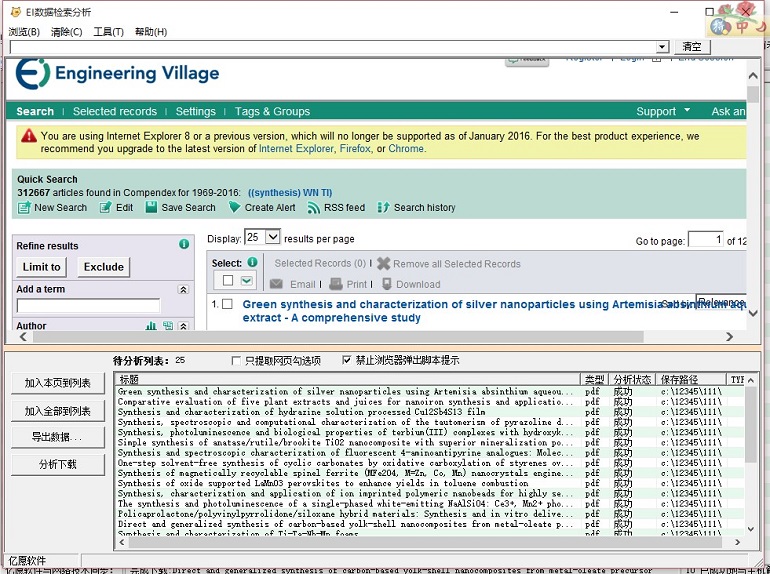This screenshot has height=574, width=770.
Task: Click the Go to page input field
Action: pyautogui.click(x=705, y=239)
